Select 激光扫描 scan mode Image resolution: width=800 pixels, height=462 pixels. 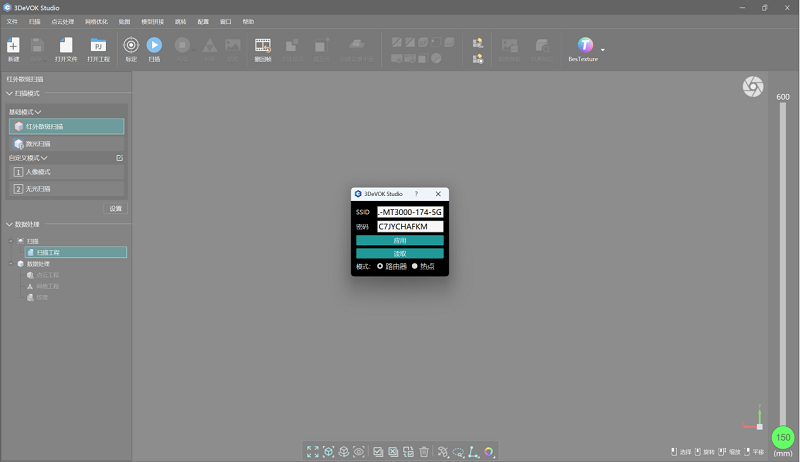[66, 144]
